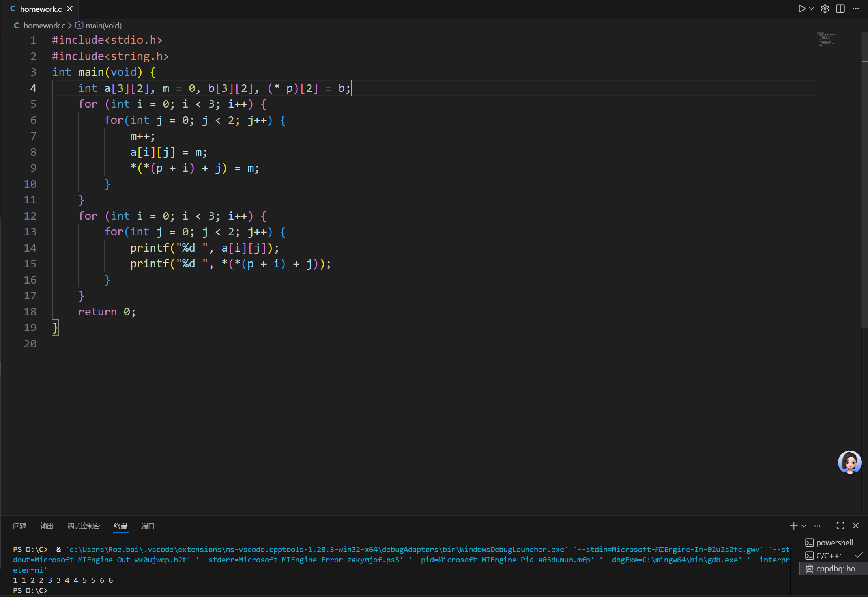Switch to the 问题 panel tab
This screenshot has width=868, height=597.
pos(19,526)
